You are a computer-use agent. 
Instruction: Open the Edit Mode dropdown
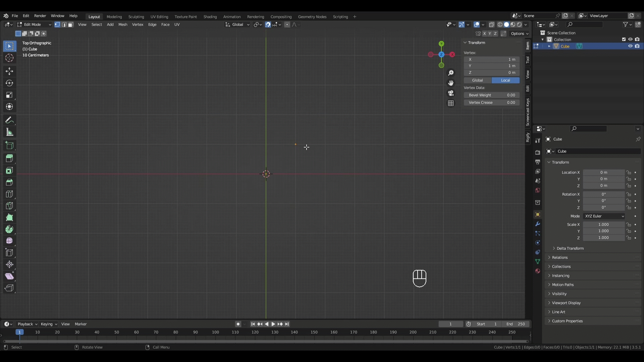click(34, 24)
